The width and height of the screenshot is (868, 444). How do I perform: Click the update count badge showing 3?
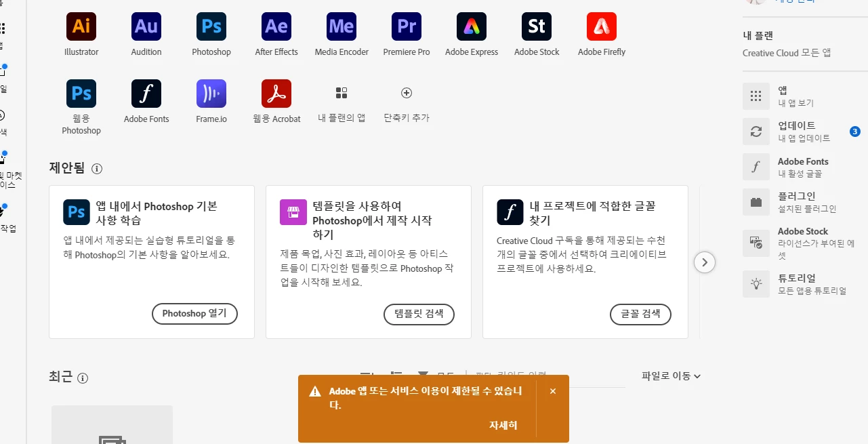(855, 132)
